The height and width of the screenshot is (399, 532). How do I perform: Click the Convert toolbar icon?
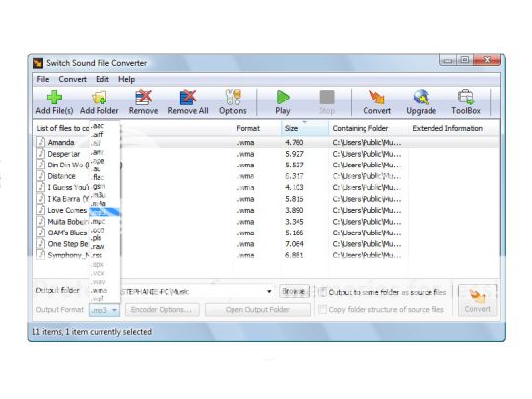click(376, 102)
